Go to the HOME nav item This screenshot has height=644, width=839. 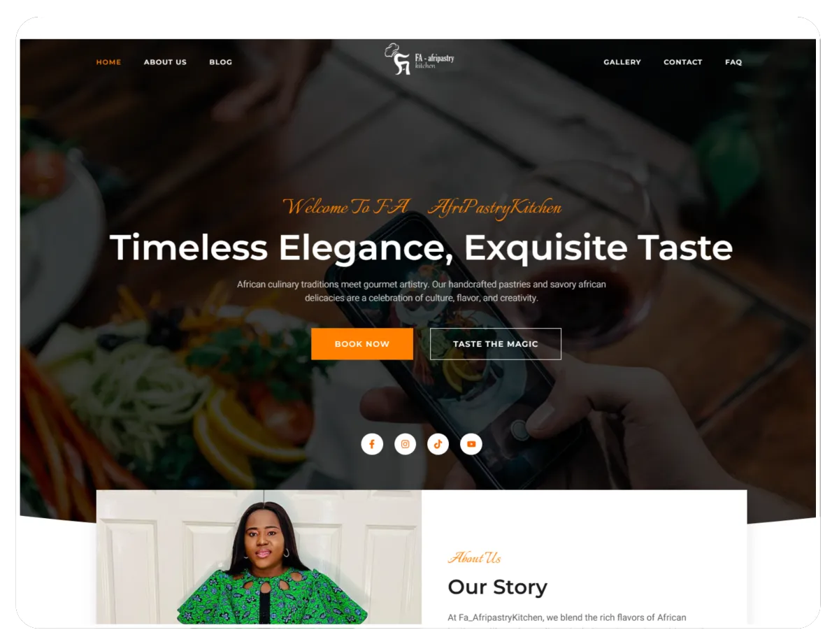[108, 62]
